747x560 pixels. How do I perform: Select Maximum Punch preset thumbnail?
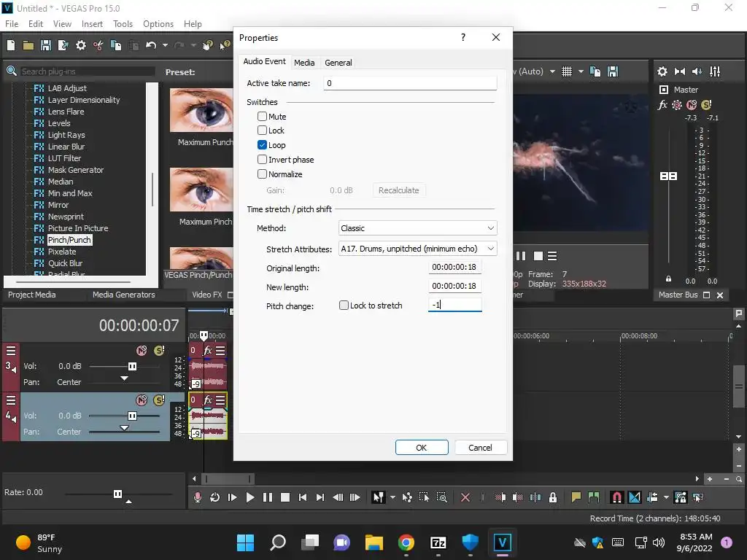(201, 111)
